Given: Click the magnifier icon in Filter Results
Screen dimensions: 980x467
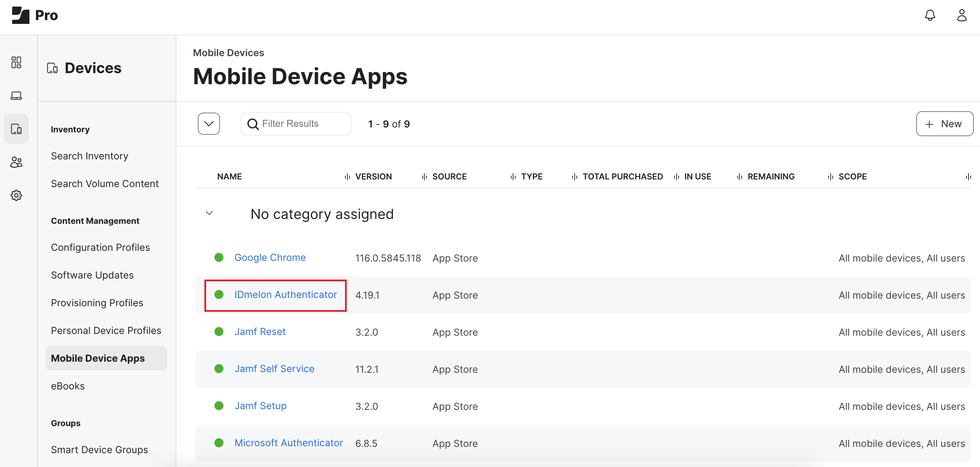Looking at the screenshot, I should tap(253, 124).
